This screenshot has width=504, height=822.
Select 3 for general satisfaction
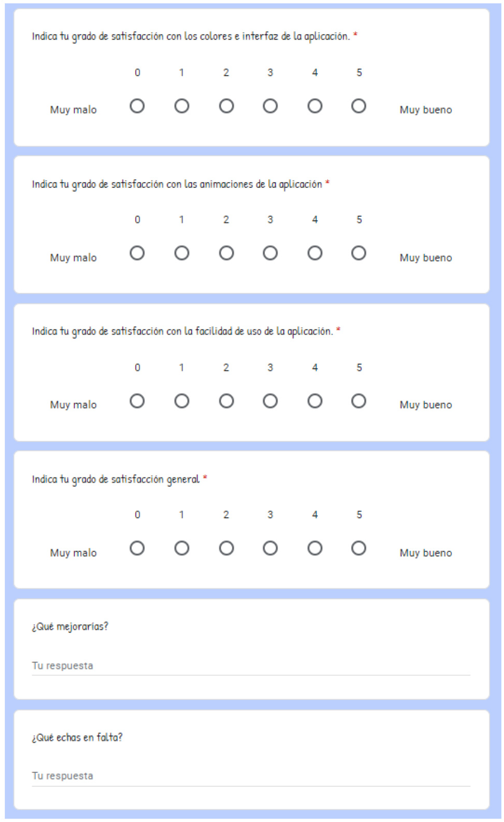pyautogui.click(x=270, y=548)
